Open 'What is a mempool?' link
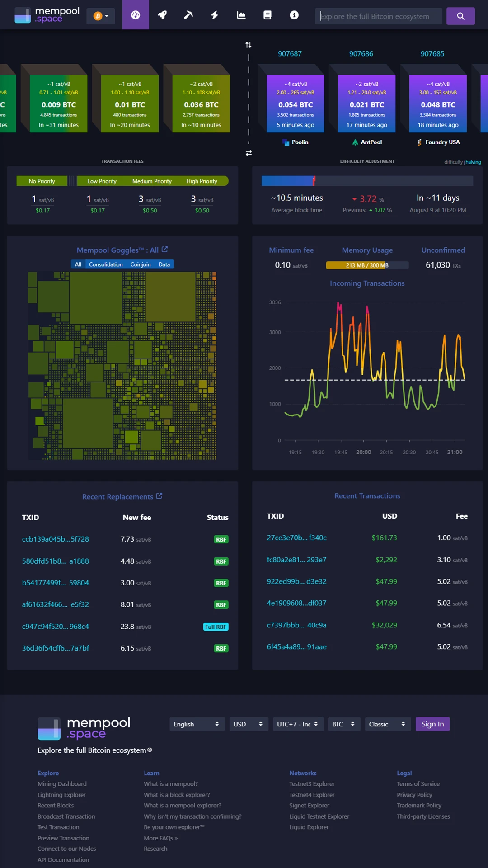This screenshot has height=868, width=488. [171, 784]
